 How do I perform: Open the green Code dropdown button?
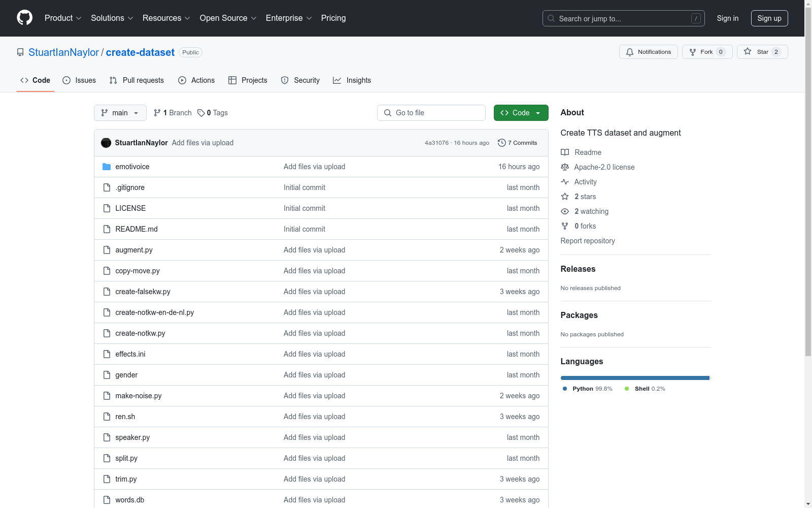521,113
